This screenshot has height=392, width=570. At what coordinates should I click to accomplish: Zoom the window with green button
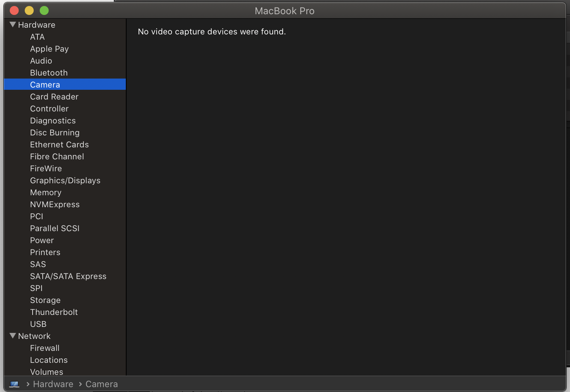coord(44,10)
